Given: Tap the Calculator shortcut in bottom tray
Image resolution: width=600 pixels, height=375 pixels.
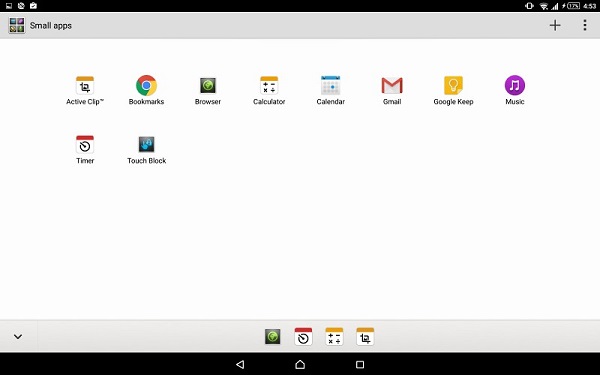Looking at the screenshot, I should 334,337.
